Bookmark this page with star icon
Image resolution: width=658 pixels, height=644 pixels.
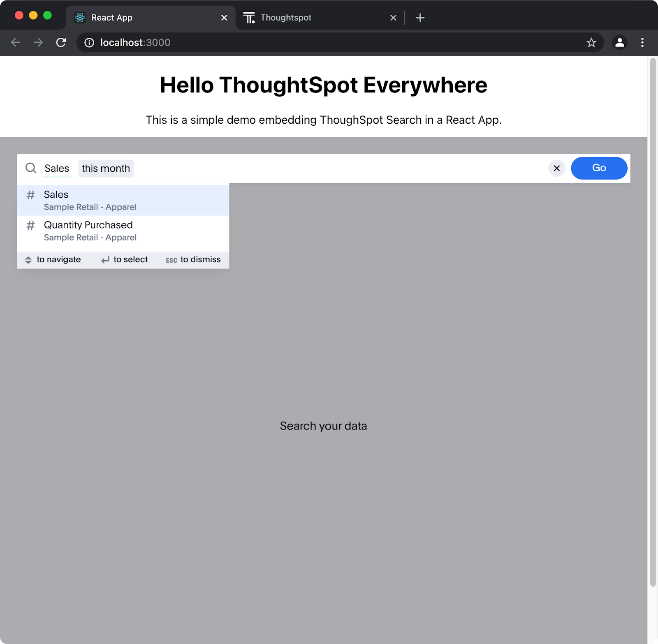pyautogui.click(x=591, y=42)
